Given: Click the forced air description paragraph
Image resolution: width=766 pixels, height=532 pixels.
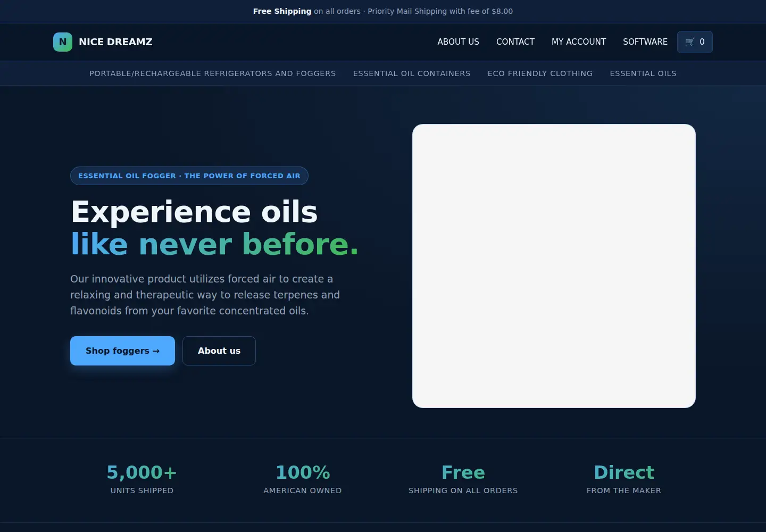Looking at the screenshot, I should point(205,295).
